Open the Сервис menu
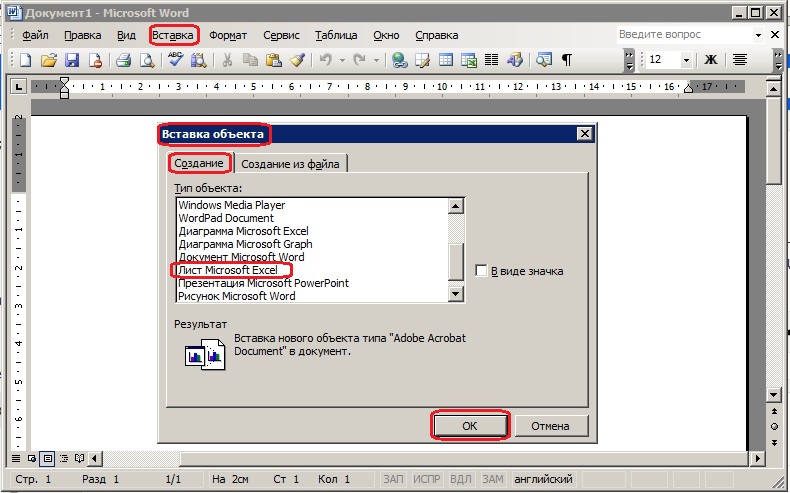This screenshot has width=790, height=493. pos(281,35)
